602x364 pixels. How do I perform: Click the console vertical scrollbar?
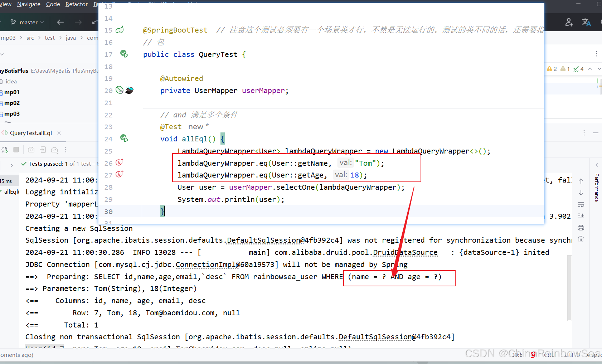pos(569,288)
